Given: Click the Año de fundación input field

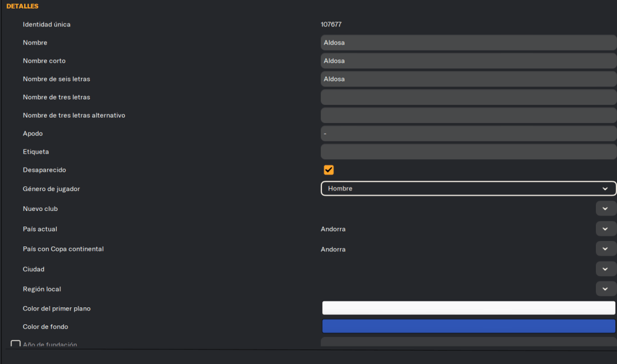Looking at the screenshot, I should click(468, 343).
